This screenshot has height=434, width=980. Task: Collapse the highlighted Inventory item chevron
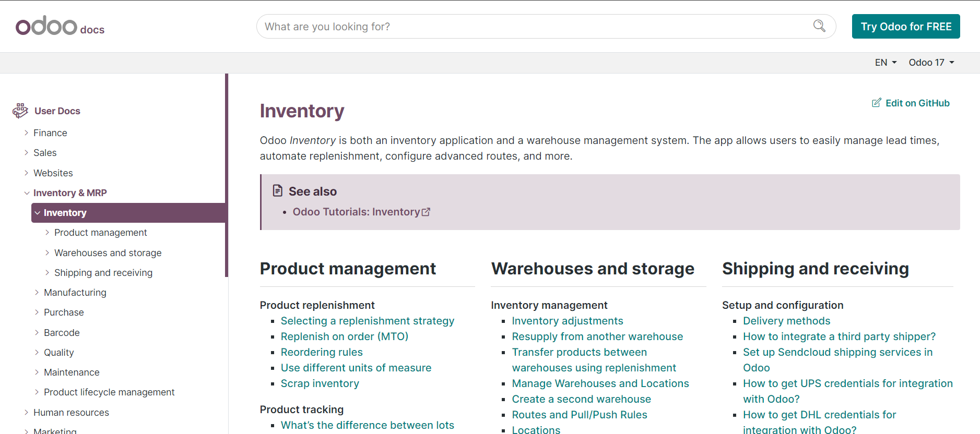click(38, 213)
